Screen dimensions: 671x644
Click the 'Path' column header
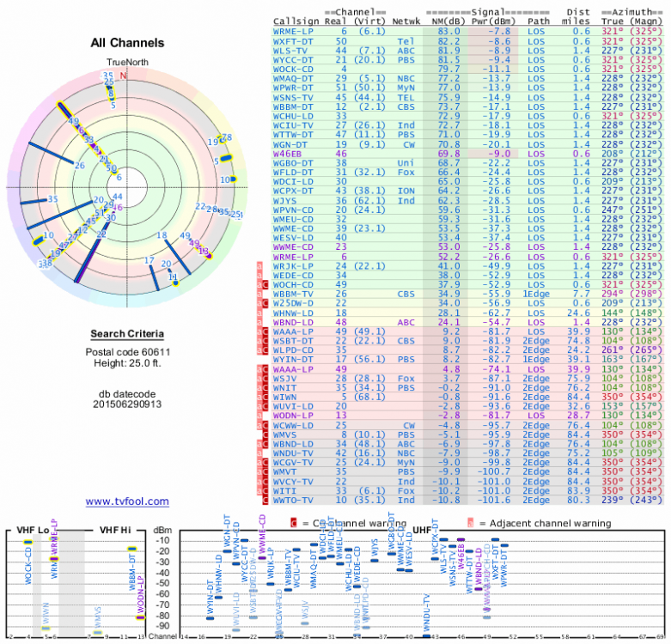pyautogui.click(x=539, y=21)
